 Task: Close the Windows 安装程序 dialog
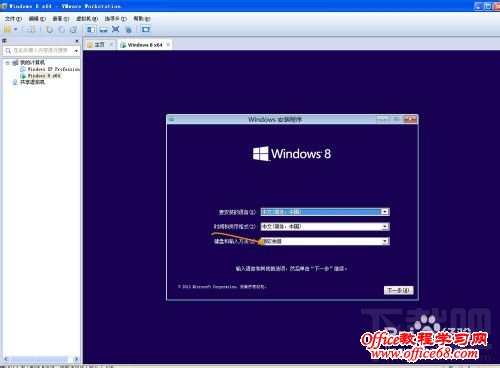click(410, 119)
